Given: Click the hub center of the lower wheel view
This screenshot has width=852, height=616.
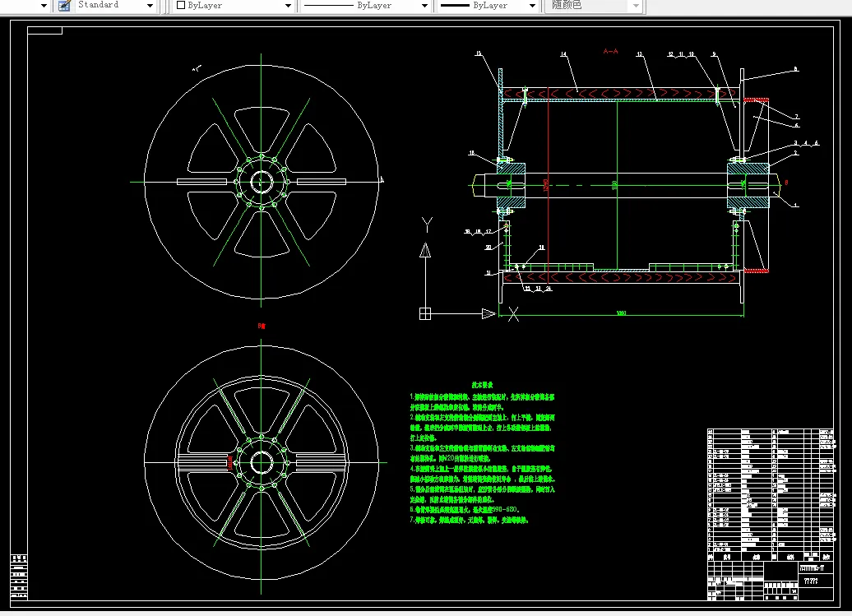Looking at the screenshot, I should (x=262, y=463).
